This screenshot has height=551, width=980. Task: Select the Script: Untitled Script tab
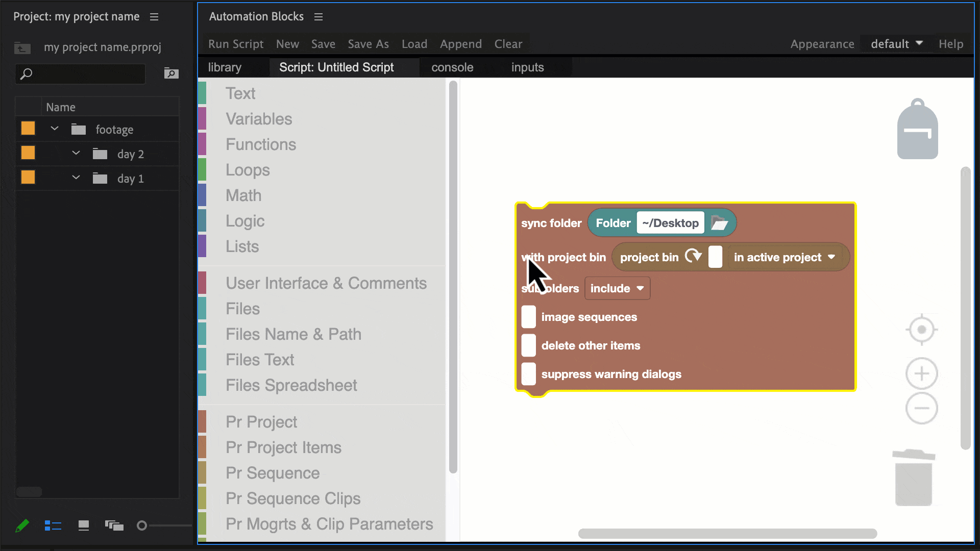point(336,67)
